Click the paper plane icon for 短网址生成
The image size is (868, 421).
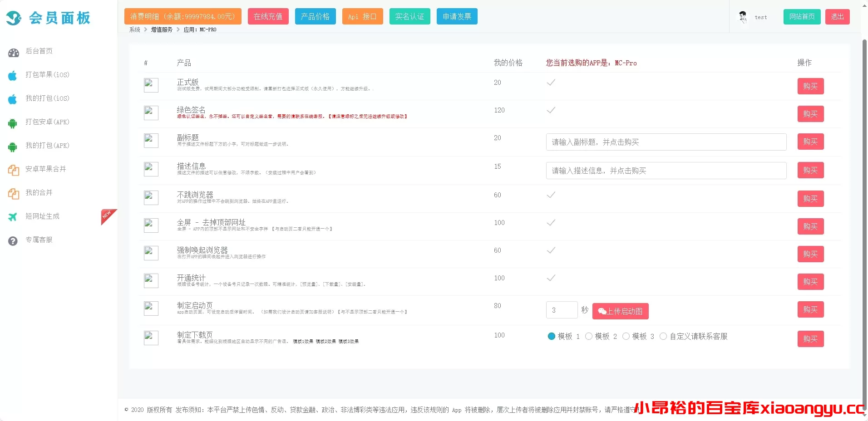pos(13,216)
